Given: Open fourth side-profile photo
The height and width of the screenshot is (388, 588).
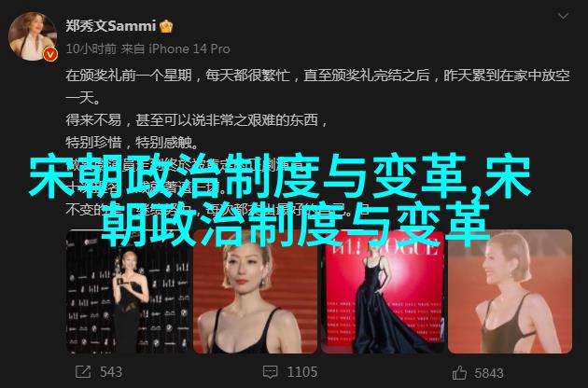Looking at the screenshot, I should tap(510, 292).
